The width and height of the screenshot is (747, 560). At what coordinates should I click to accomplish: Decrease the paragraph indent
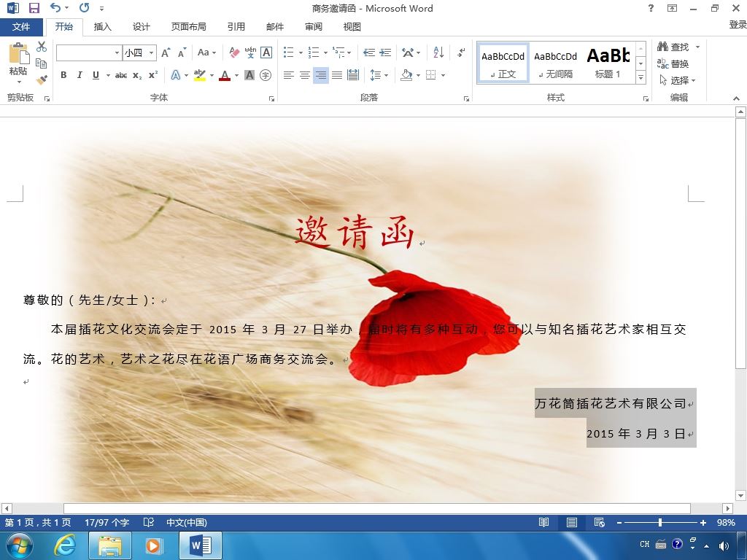coord(368,52)
